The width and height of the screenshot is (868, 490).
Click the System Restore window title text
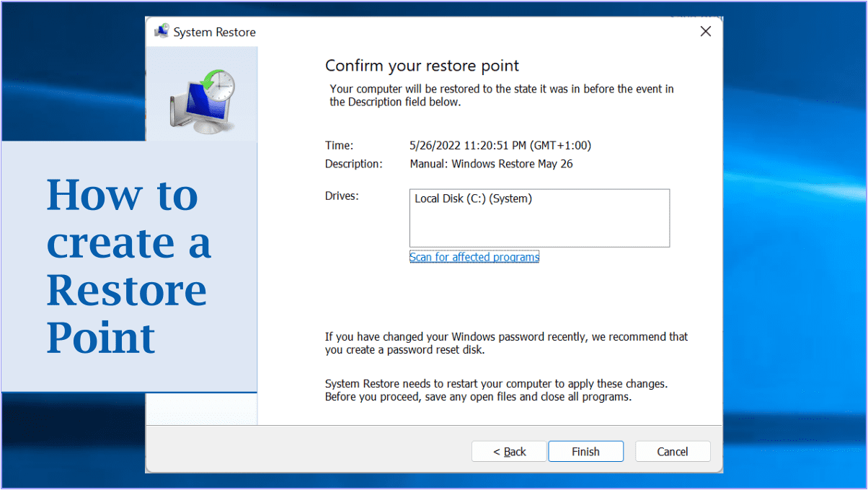coord(215,32)
